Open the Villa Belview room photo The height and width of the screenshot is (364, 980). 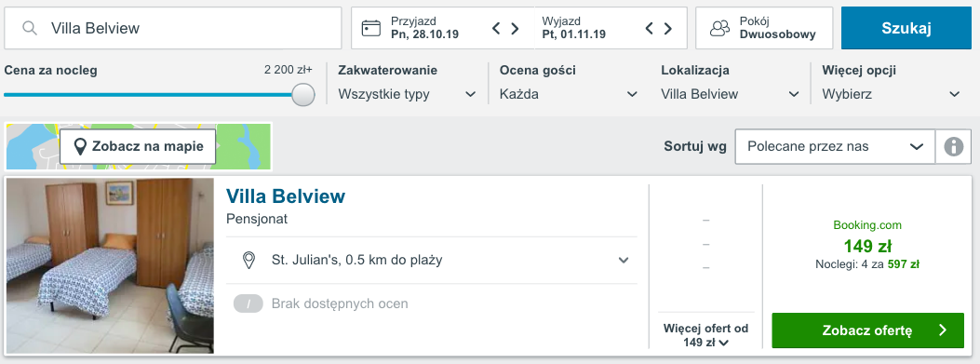click(110, 266)
